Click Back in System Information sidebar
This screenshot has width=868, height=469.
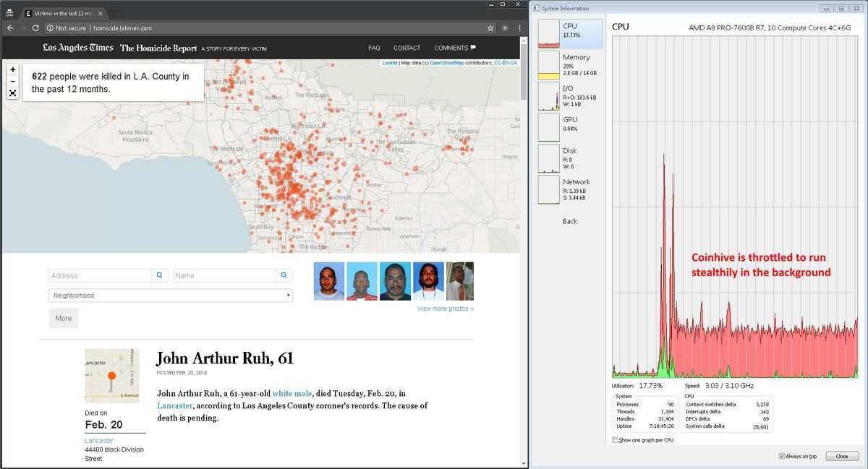(570, 221)
